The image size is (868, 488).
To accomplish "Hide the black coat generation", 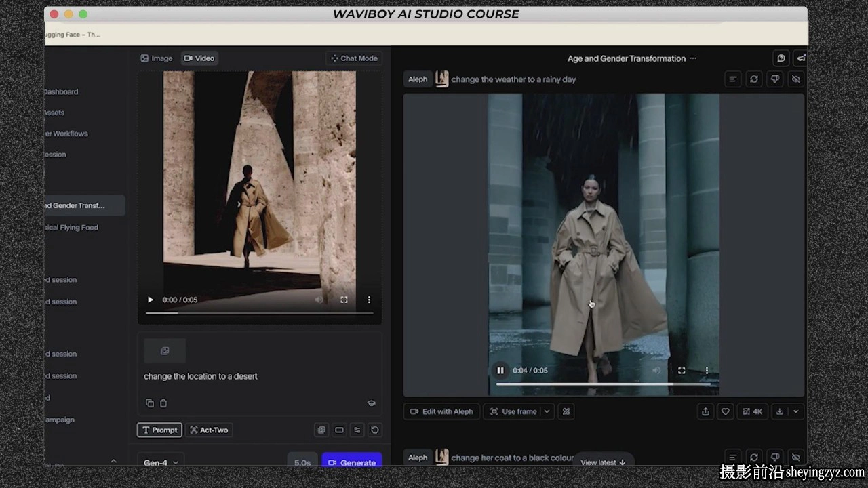I will point(796,457).
